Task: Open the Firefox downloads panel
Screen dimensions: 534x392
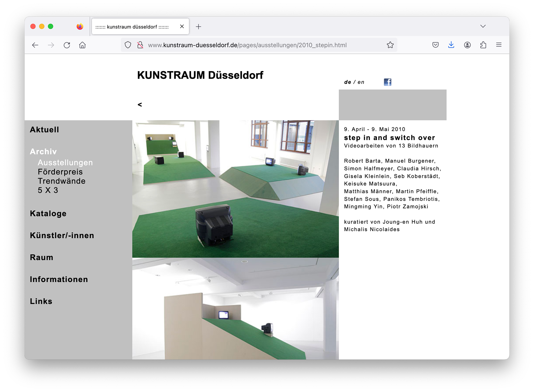Action: click(x=451, y=45)
